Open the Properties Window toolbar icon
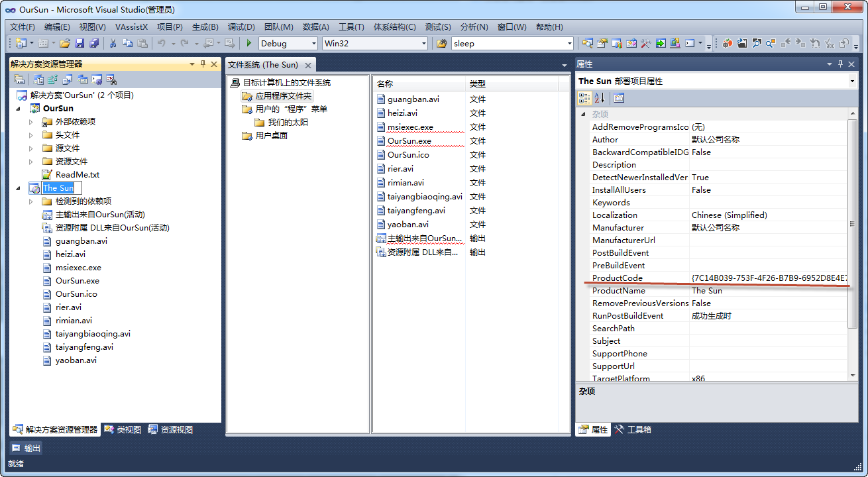The height and width of the screenshot is (477, 868). (602, 43)
